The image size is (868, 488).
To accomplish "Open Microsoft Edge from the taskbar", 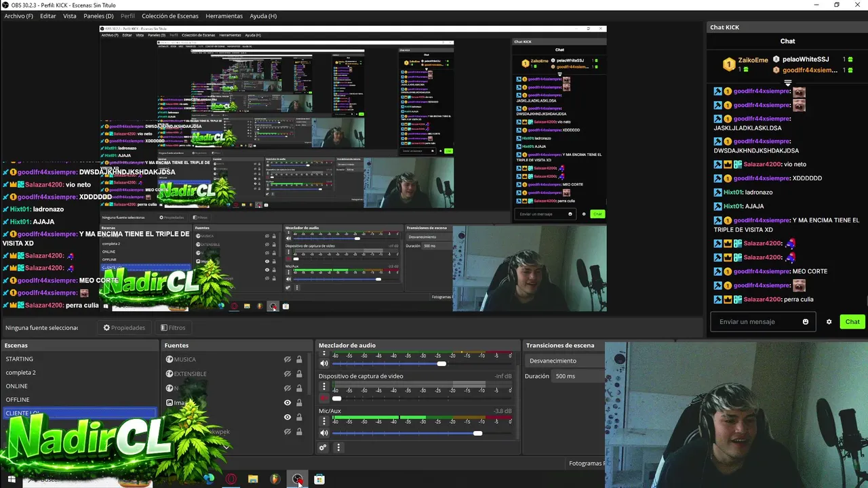I will (x=209, y=479).
